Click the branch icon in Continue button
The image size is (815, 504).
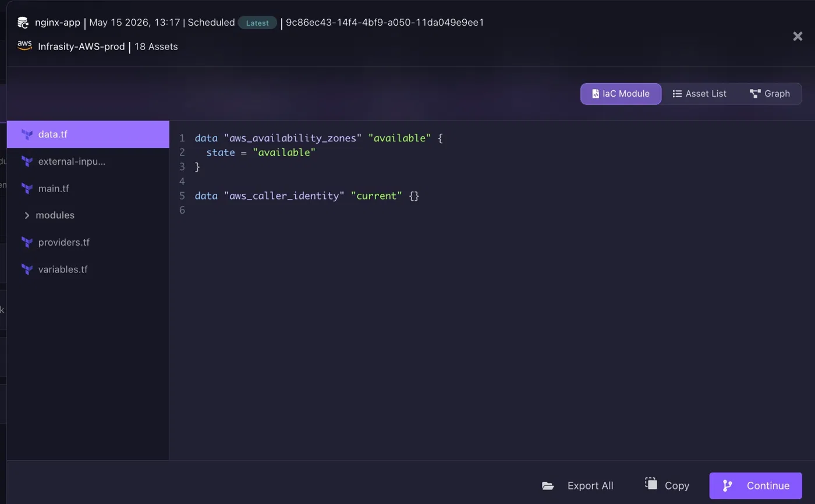pos(727,485)
